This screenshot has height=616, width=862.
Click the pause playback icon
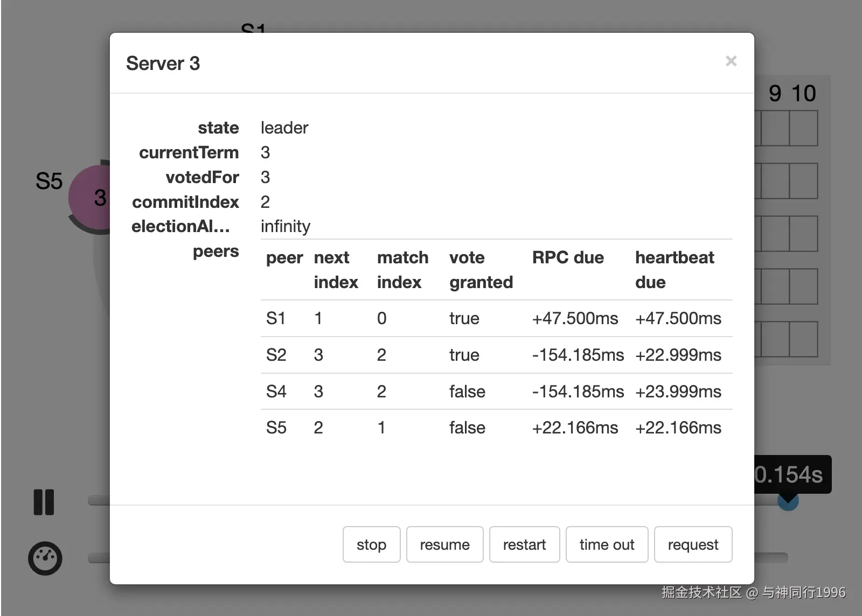[44, 502]
